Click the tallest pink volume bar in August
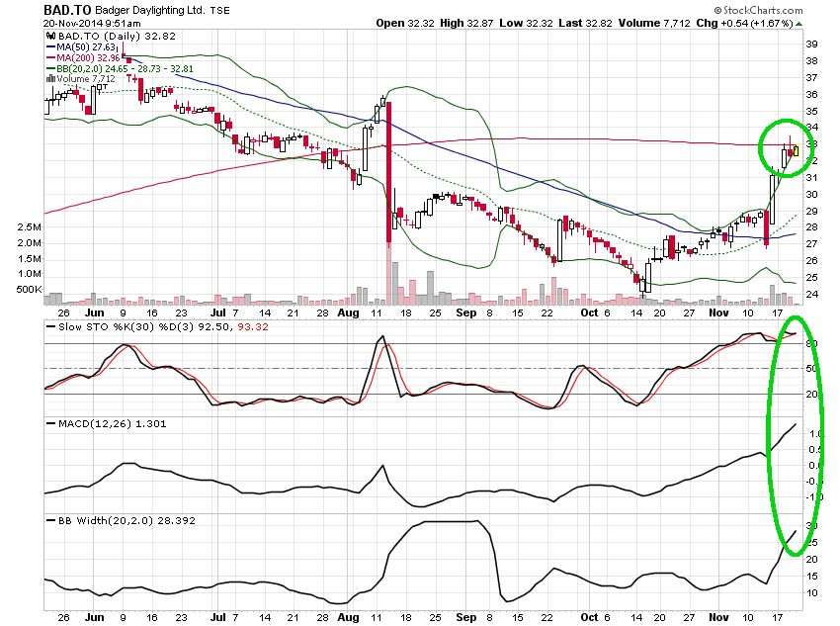Viewport: 840px width, 626px height. tap(389, 273)
